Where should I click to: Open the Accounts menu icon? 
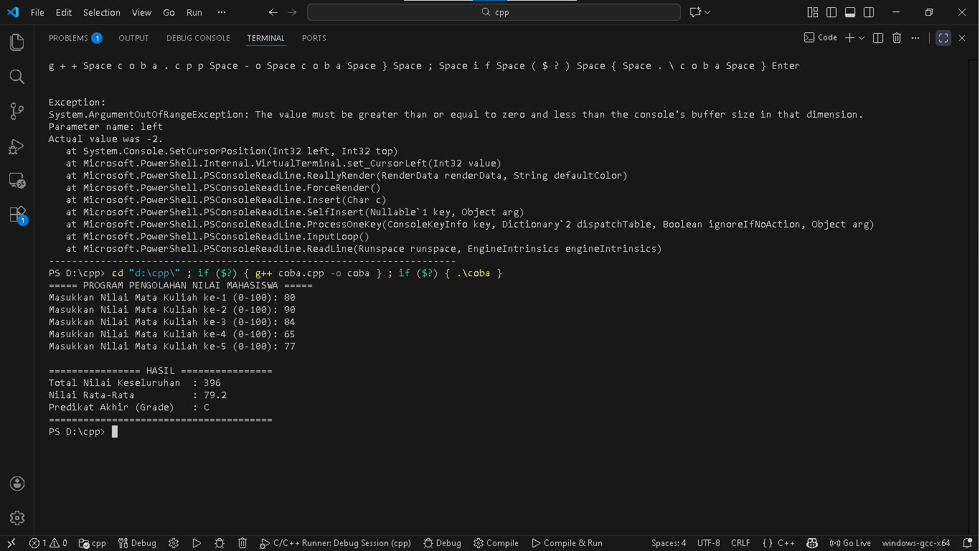17,484
